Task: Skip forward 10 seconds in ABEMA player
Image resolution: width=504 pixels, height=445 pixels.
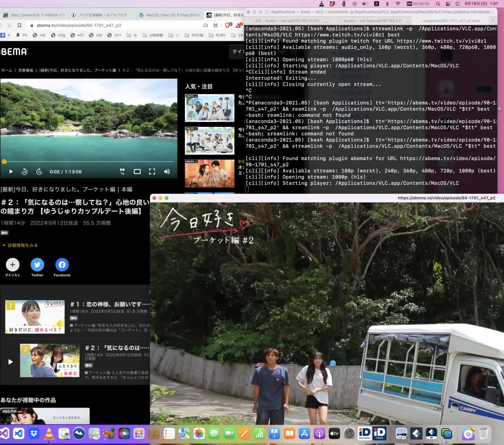Action: click(x=39, y=171)
